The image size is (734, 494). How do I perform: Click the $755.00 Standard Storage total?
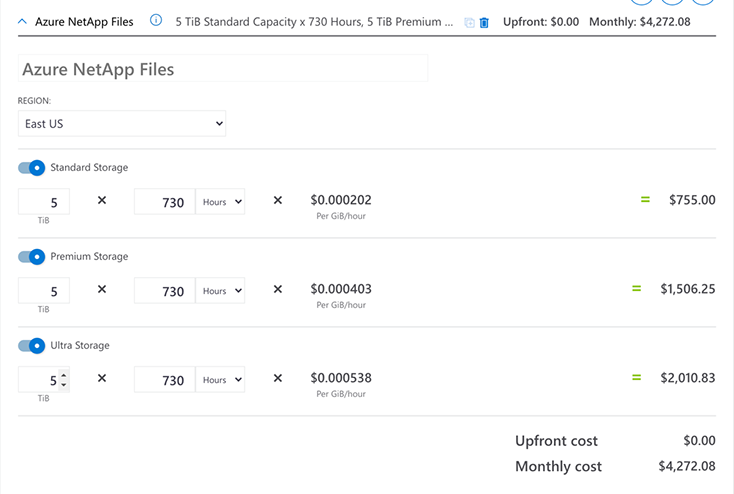coord(692,200)
